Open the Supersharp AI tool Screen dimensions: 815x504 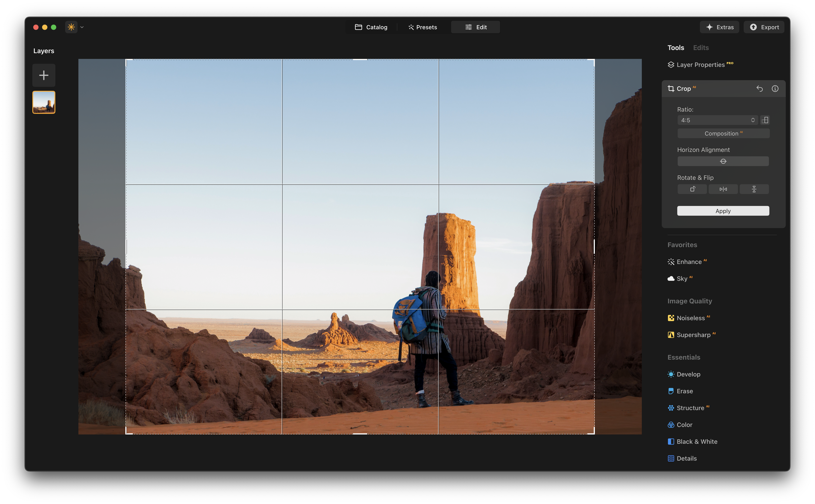[693, 335]
